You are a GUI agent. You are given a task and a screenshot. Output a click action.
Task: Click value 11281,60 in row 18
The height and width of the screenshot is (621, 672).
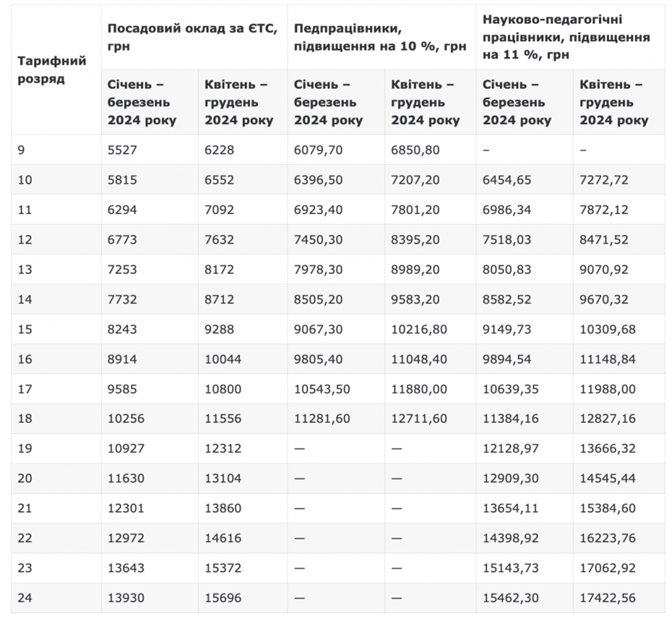pyautogui.click(x=322, y=418)
